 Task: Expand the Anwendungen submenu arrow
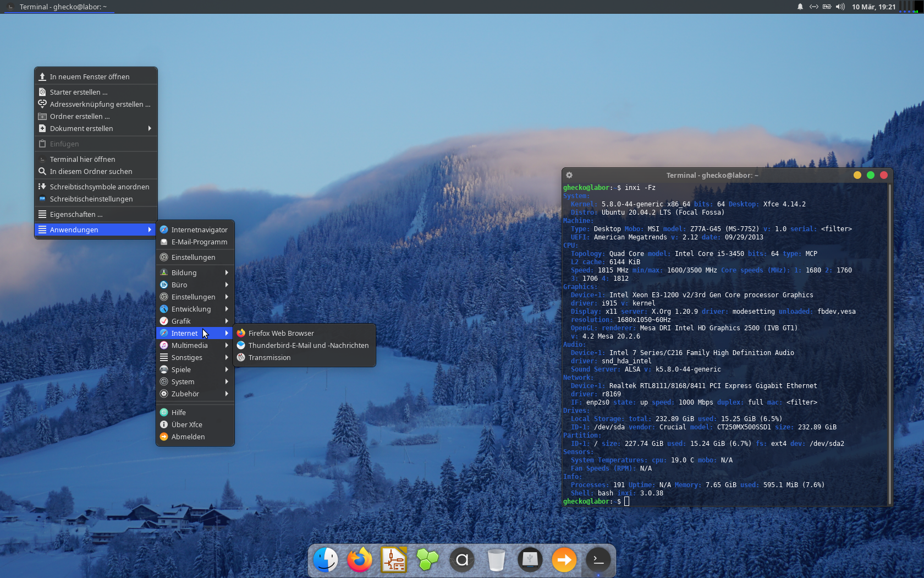[x=150, y=230]
